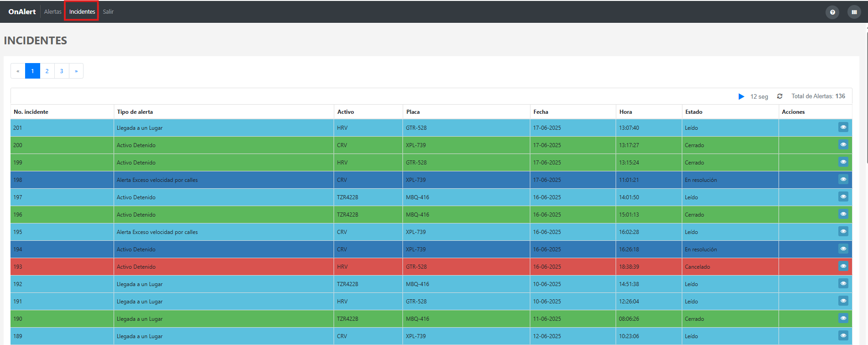The image size is (868, 345).
Task: Click the 12 seg refresh interval text
Action: pos(759,97)
